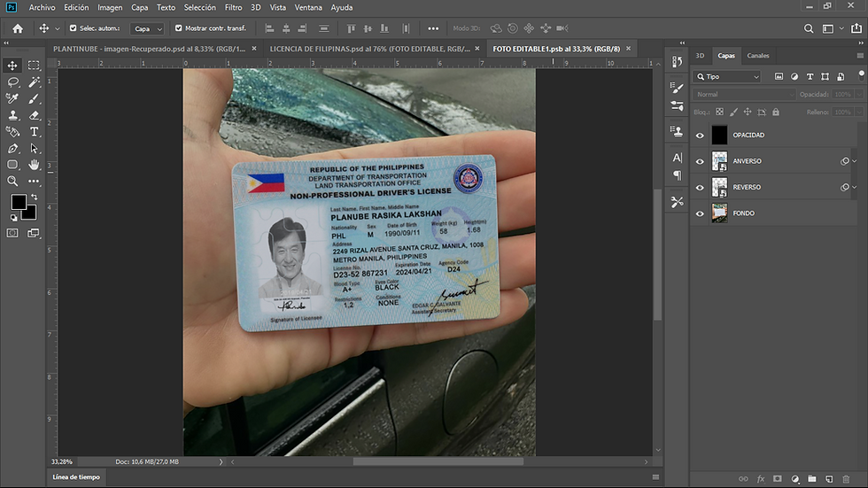Open the Archivo menu
This screenshot has width=868, height=488.
click(x=43, y=7)
